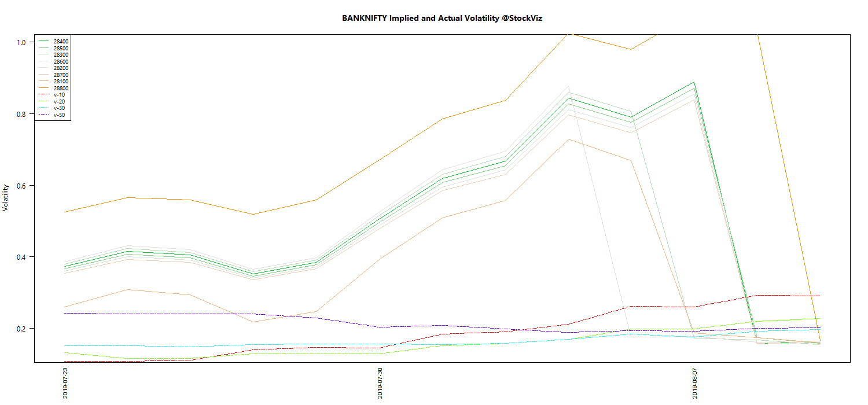Viewport: 868px width, 405px height.
Task: Click the 2019-08-07 date label
Action: click(694, 384)
